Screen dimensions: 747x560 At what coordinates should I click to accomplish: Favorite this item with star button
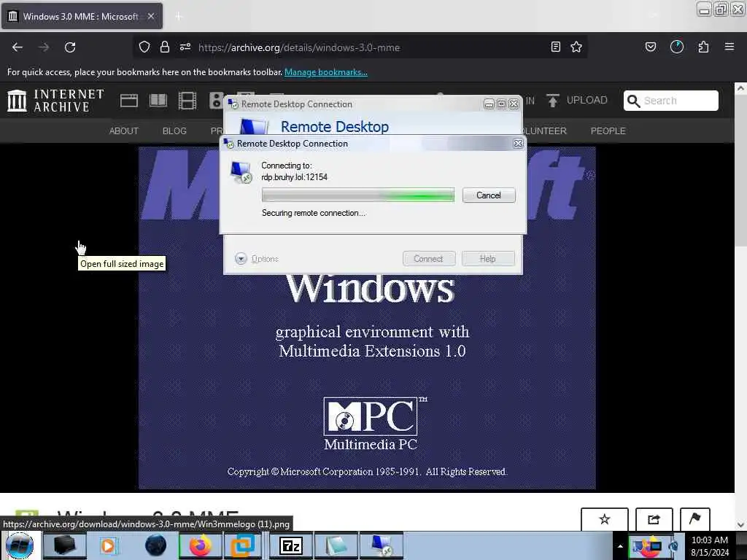(605, 519)
